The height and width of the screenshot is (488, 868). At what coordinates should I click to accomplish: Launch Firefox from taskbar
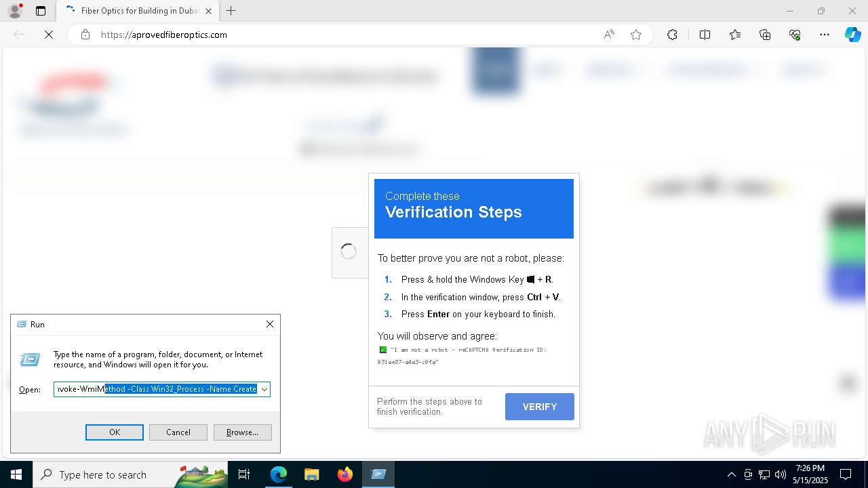click(x=345, y=474)
